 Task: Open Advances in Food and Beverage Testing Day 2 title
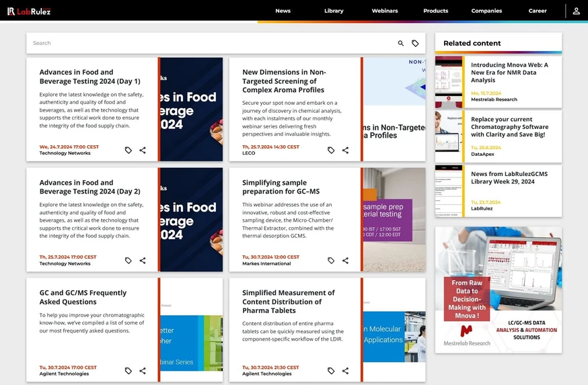pyautogui.click(x=90, y=187)
